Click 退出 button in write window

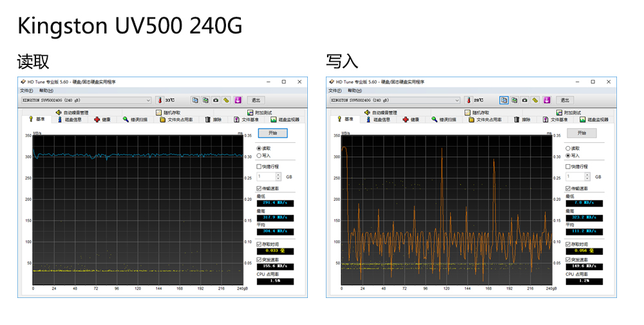click(565, 100)
